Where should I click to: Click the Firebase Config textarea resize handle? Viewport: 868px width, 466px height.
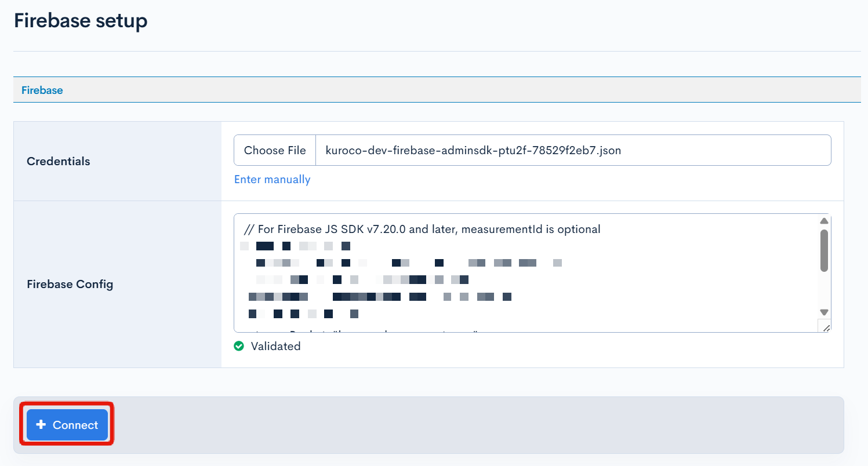(x=825, y=327)
